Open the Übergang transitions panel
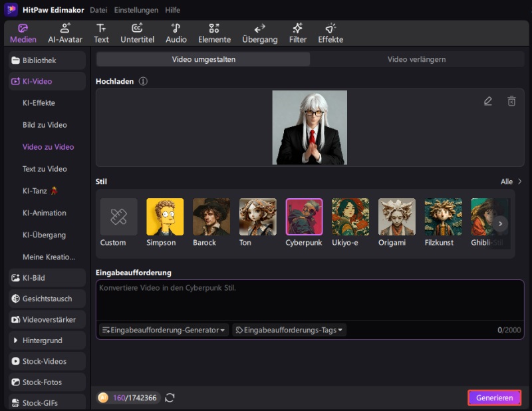Viewport: 532px width, 411px height. [x=259, y=33]
